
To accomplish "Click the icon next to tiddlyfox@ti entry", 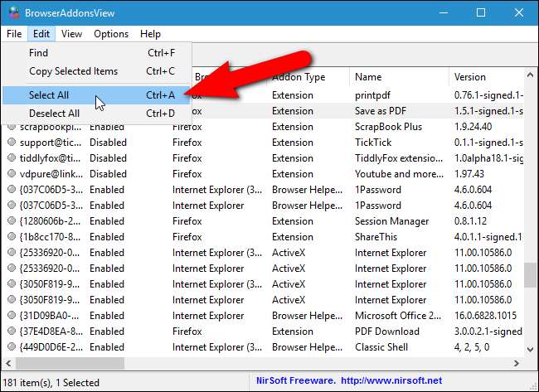I will tap(12, 158).
